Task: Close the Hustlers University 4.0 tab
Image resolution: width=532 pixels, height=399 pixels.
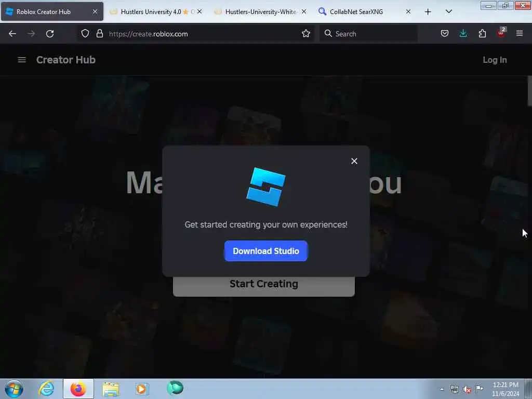Action: click(199, 11)
